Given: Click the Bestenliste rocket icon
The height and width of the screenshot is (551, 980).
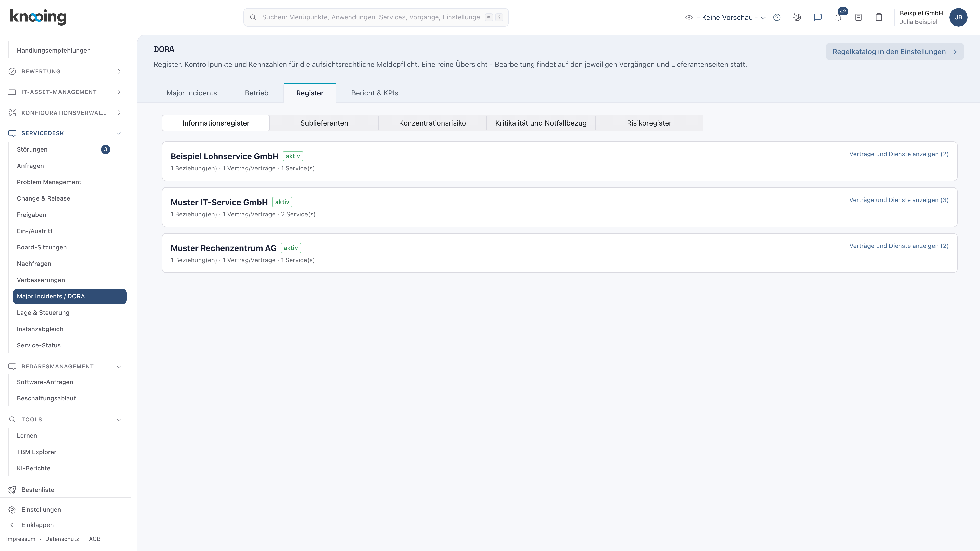Looking at the screenshot, I should click(x=12, y=490).
